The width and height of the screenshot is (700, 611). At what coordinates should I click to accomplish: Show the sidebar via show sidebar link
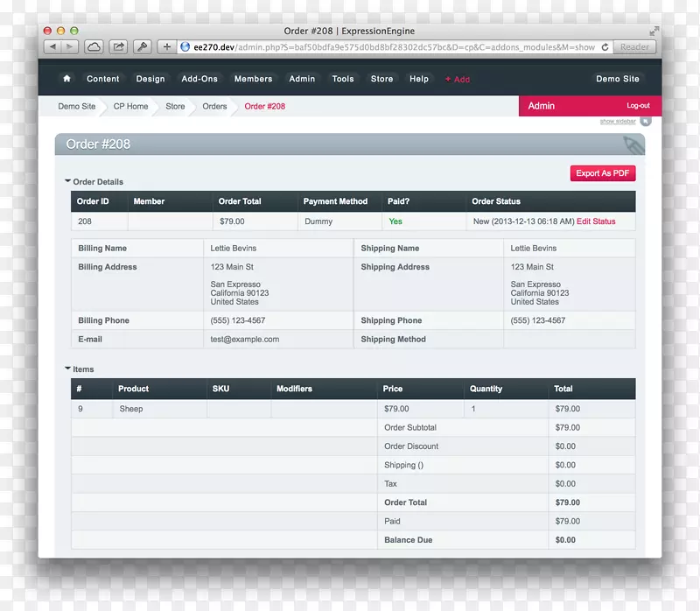618,122
